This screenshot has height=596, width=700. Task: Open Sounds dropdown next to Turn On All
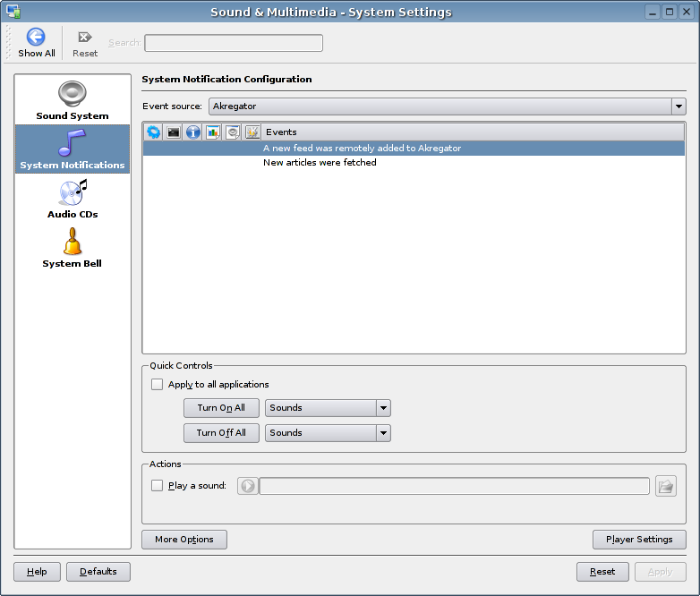328,408
